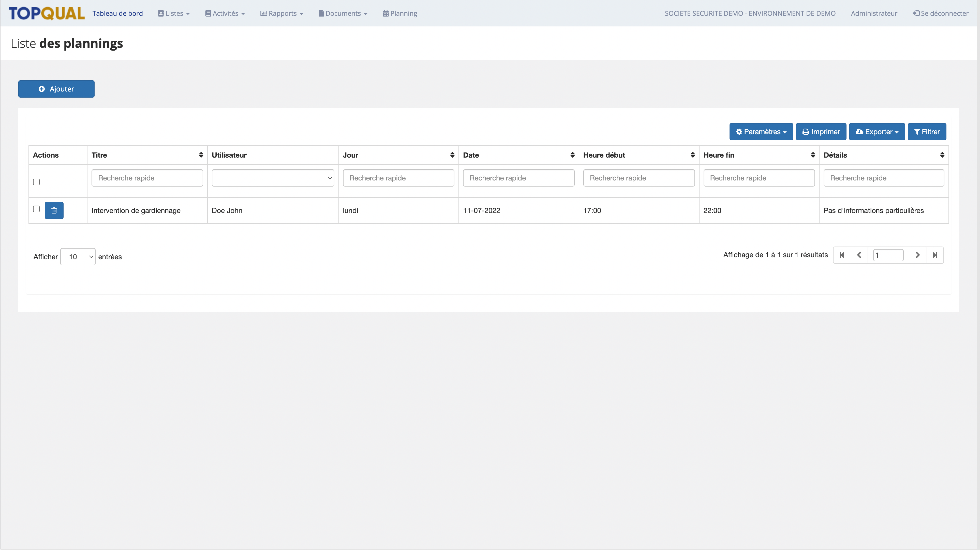Sort by the Heure début column
This screenshot has width=980, height=550.
tap(692, 155)
